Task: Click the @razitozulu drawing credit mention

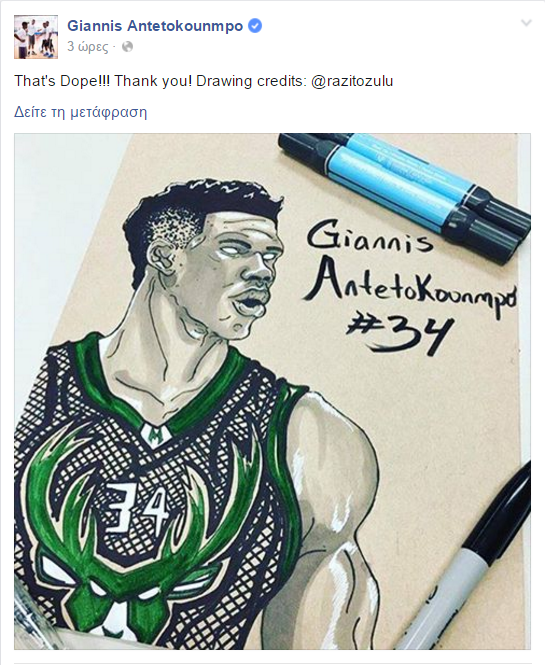Action: (352, 81)
